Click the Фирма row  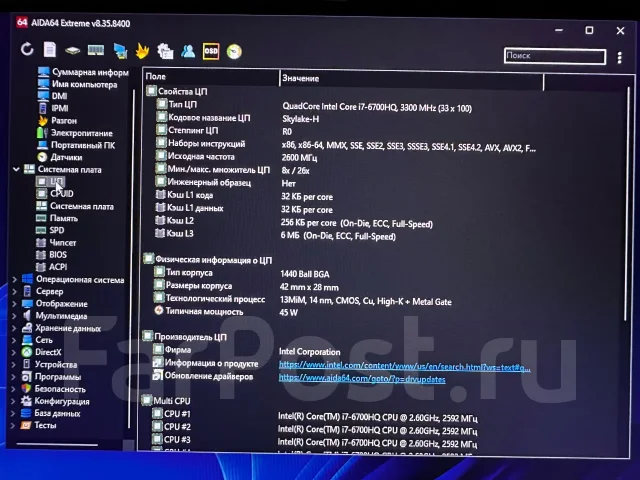pyautogui.click(x=247, y=351)
